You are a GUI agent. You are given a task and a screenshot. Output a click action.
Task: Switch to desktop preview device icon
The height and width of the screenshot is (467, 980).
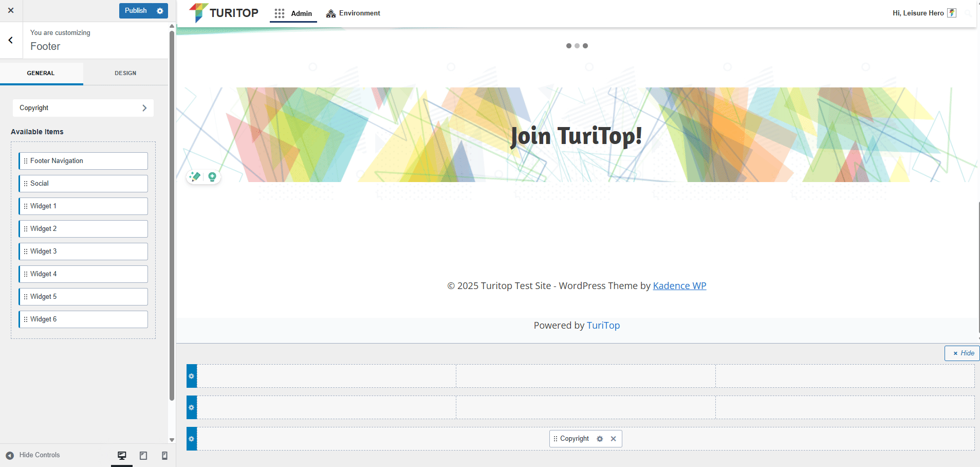click(x=122, y=456)
